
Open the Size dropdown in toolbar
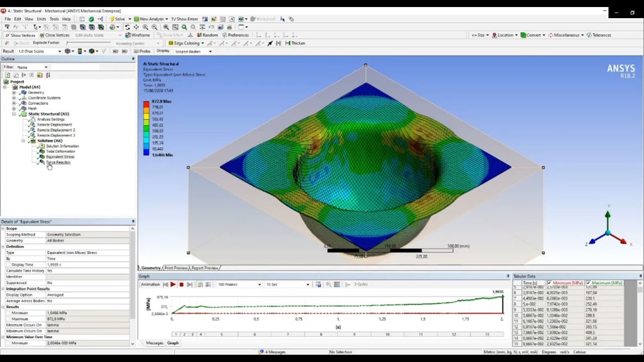pos(480,35)
